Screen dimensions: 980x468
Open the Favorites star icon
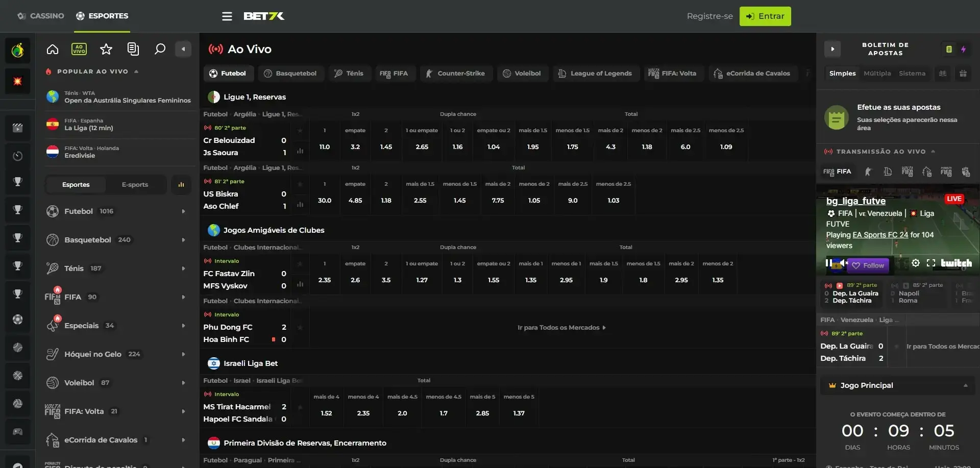[x=106, y=48]
